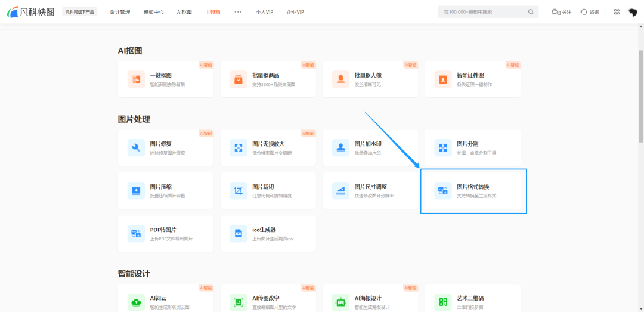
Task: Click the 图片格式转换 convert icon
Action: coord(442,191)
